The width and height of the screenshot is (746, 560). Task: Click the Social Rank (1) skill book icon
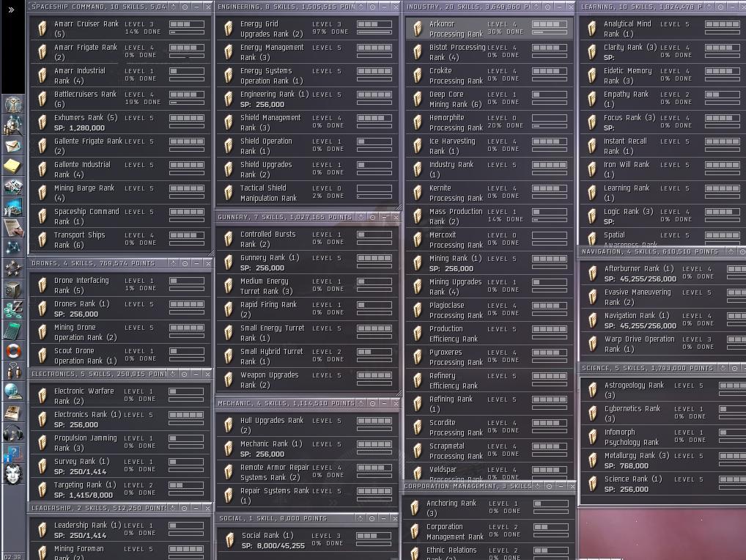tap(229, 540)
